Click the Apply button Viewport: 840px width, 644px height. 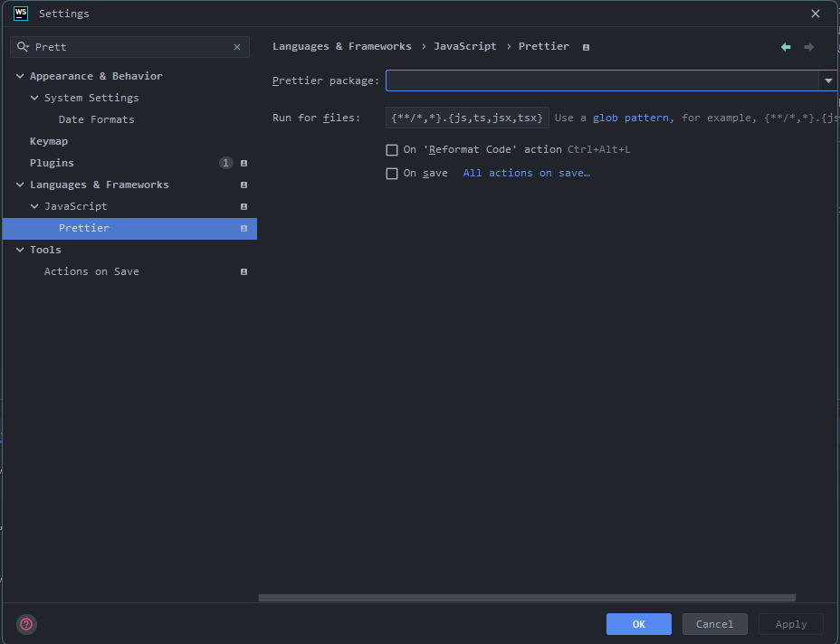point(791,624)
